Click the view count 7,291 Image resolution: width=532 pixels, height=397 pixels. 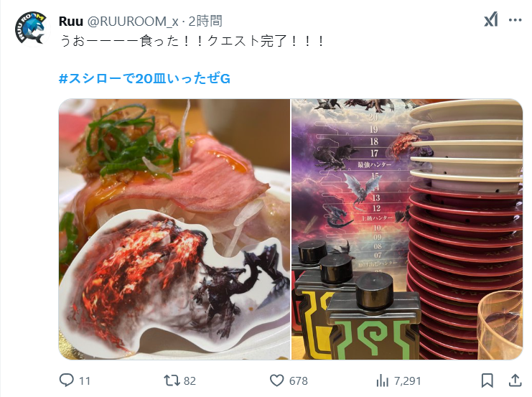click(408, 381)
